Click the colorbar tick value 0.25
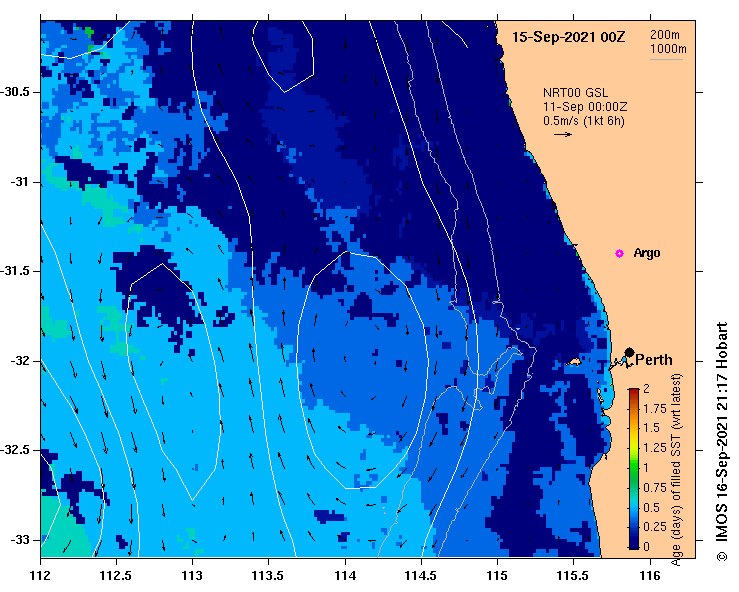739x592 pixels. coord(655,527)
